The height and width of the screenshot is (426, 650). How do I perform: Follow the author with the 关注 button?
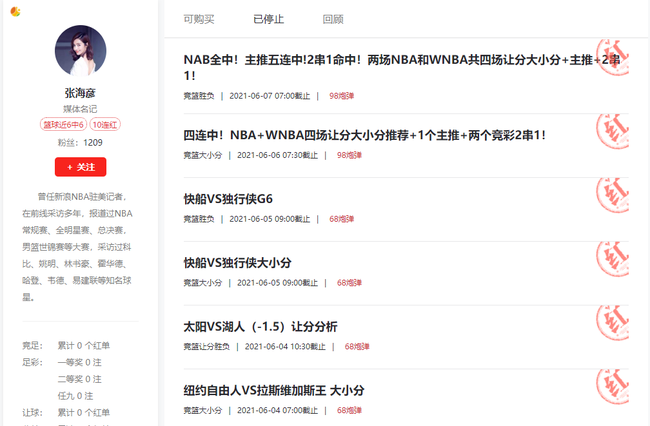(x=80, y=167)
